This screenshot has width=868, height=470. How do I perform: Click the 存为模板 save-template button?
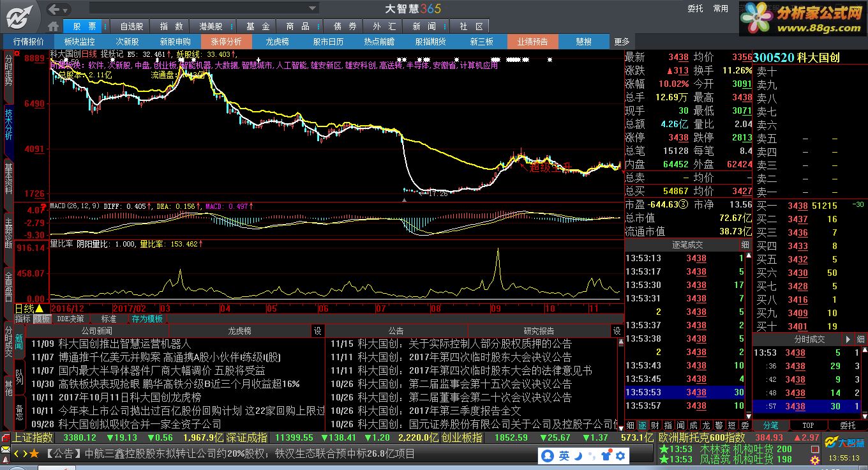147,319
